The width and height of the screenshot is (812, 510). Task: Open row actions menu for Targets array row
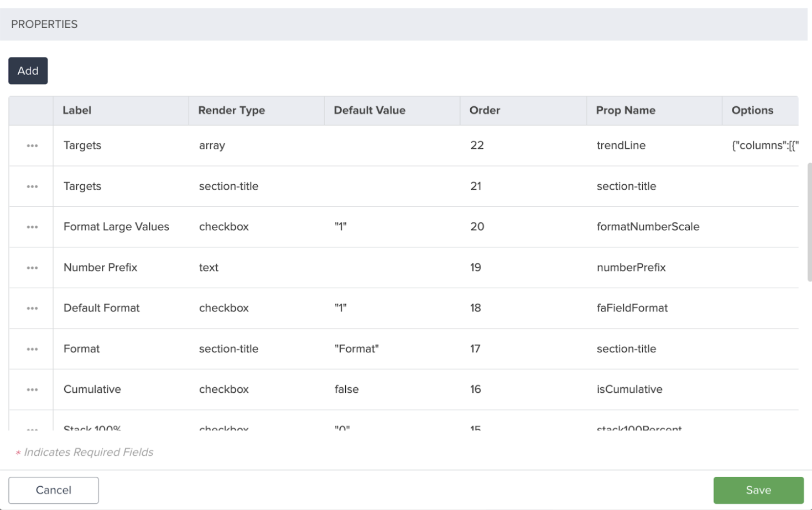click(x=32, y=145)
